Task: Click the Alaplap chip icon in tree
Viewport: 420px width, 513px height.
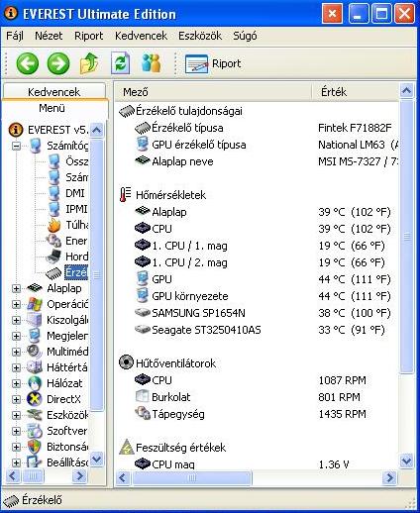Action: pyautogui.click(x=35, y=288)
